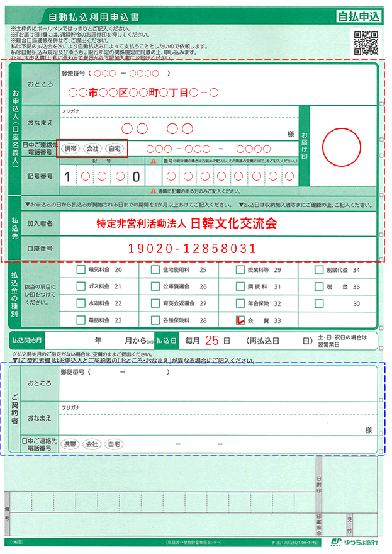Click the 払込開始月 label
Image resolution: width=392 pixels, height=554 pixels.
pos(27,340)
